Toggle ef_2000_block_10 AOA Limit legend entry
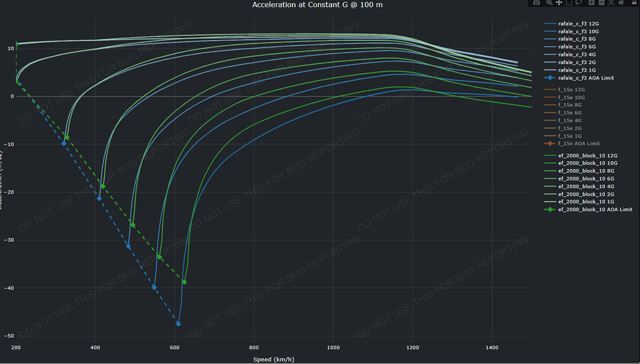The width and height of the screenshot is (640, 364). click(x=588, y=209)
